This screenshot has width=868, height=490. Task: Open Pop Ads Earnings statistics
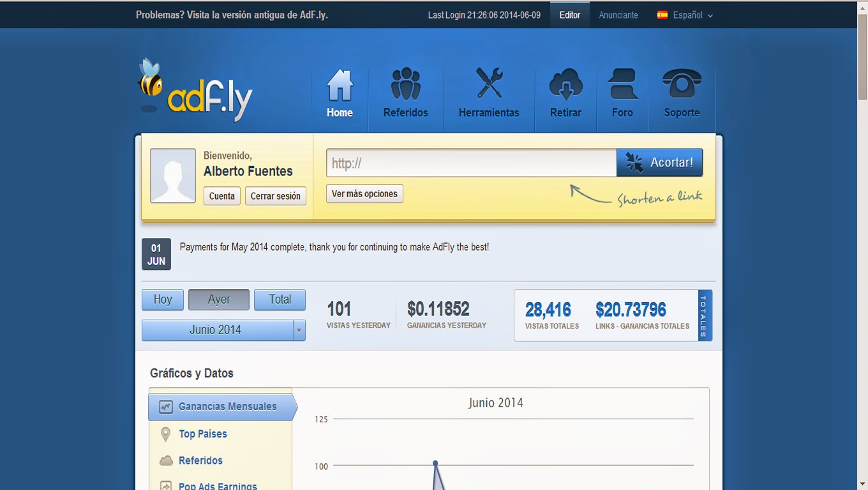pyautogui.click(x=217, y=485)
